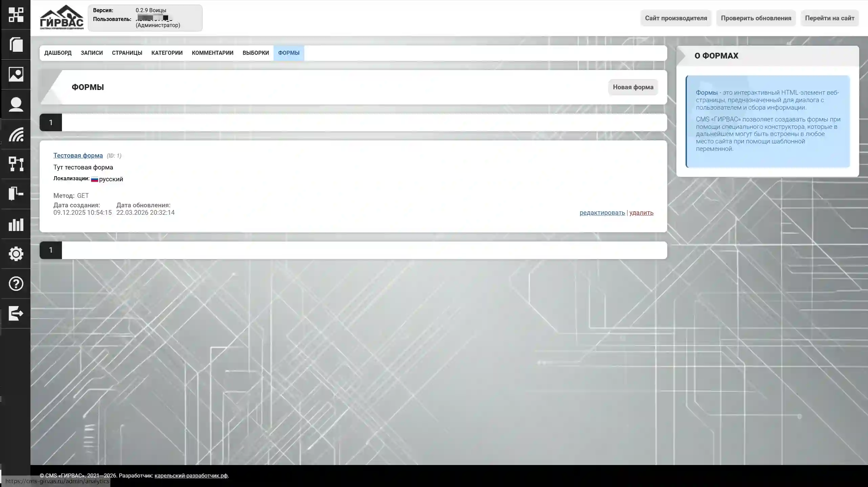Open the pages/documents sidebar icon

(x=16, y=45)
